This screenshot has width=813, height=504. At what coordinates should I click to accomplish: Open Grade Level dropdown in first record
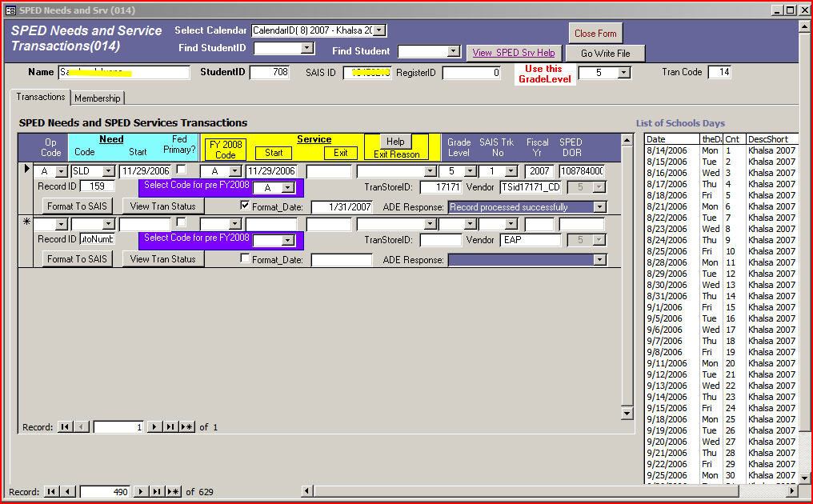(471, 170)
